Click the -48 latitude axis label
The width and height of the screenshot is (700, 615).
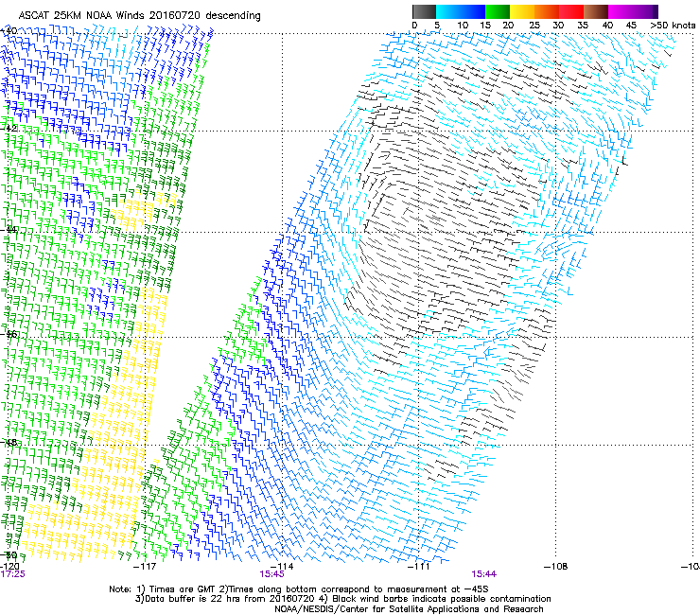pyautogui.click(x=9, y=442)
